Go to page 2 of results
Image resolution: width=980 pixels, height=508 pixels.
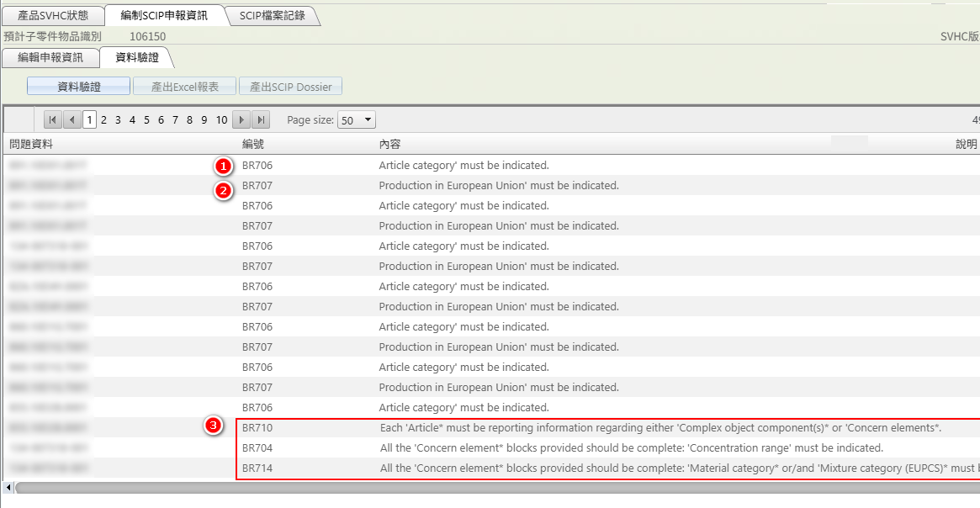(x=103, y=120)
